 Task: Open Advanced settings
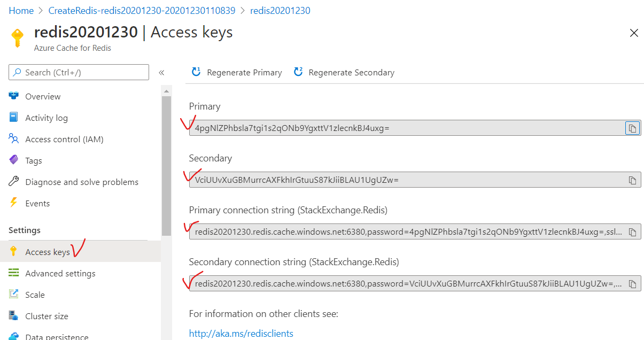coord(60,273)
